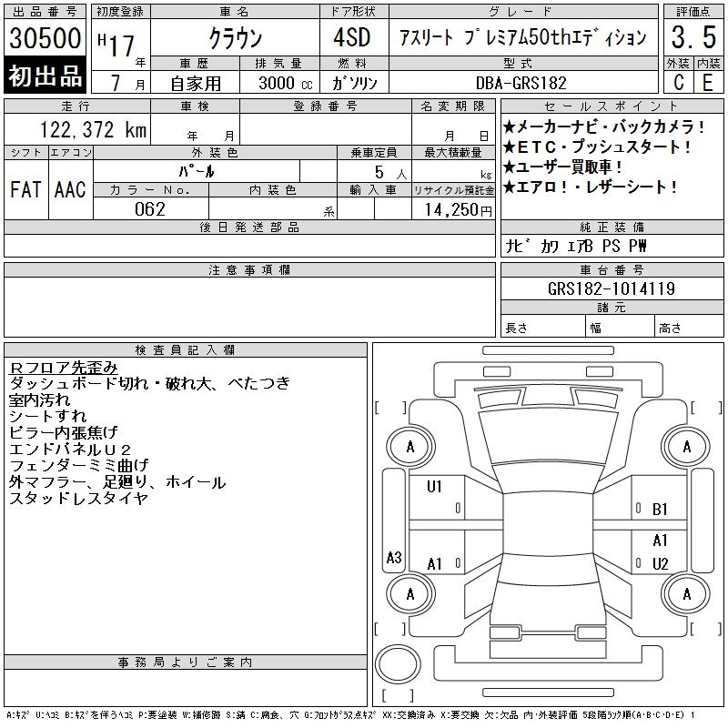The image size is (728, 728).
Task: Select inspector note 外マフラー、足廻り、ホイール
Action: pos(117,482)
